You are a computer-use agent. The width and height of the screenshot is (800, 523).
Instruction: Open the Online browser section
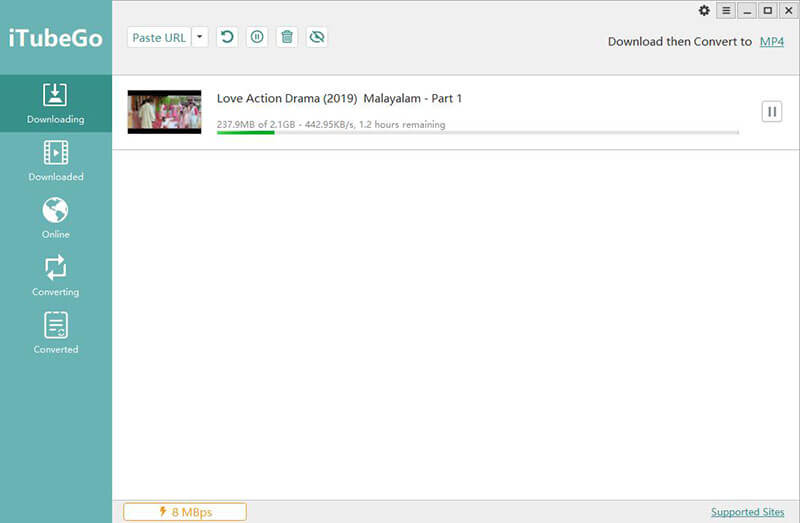56,218
